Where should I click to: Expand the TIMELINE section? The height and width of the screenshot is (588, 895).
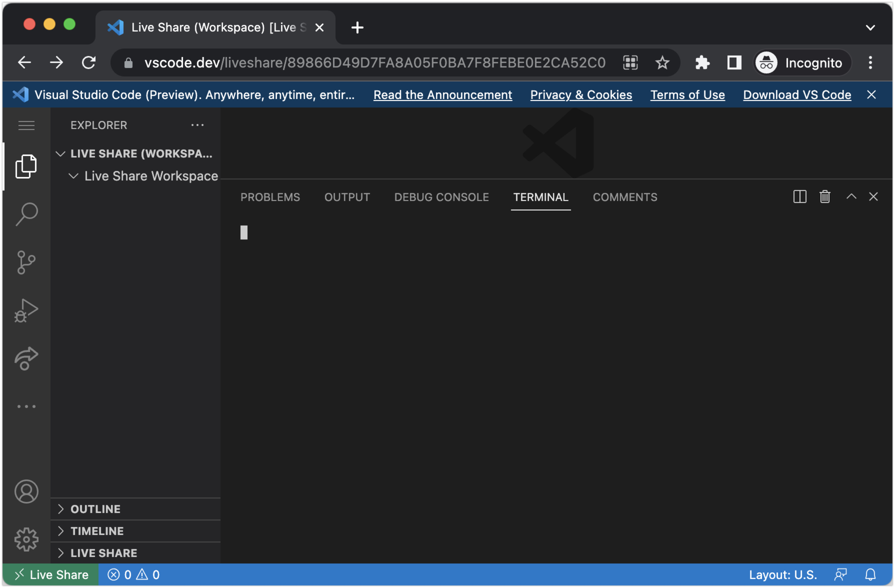point(135,531)
